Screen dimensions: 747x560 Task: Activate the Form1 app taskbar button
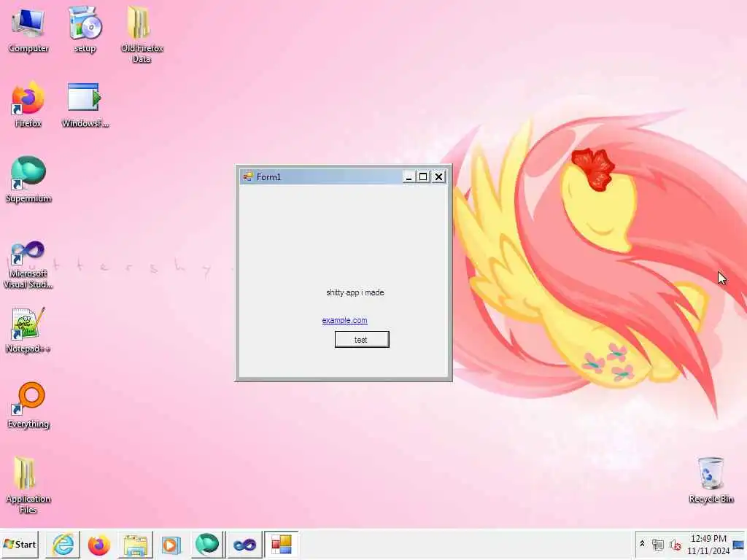coord(281,544)
